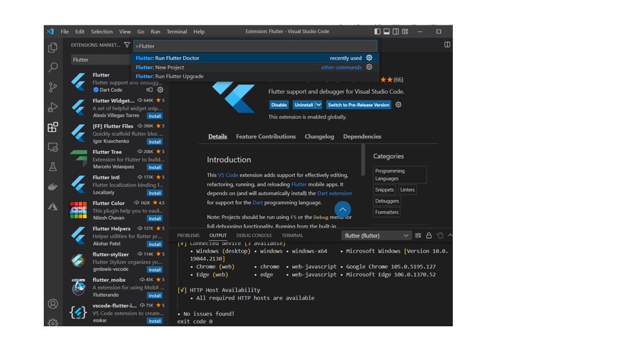Click the command palette input field
Viewport: 644px width, 362px height.
[255, 46]
